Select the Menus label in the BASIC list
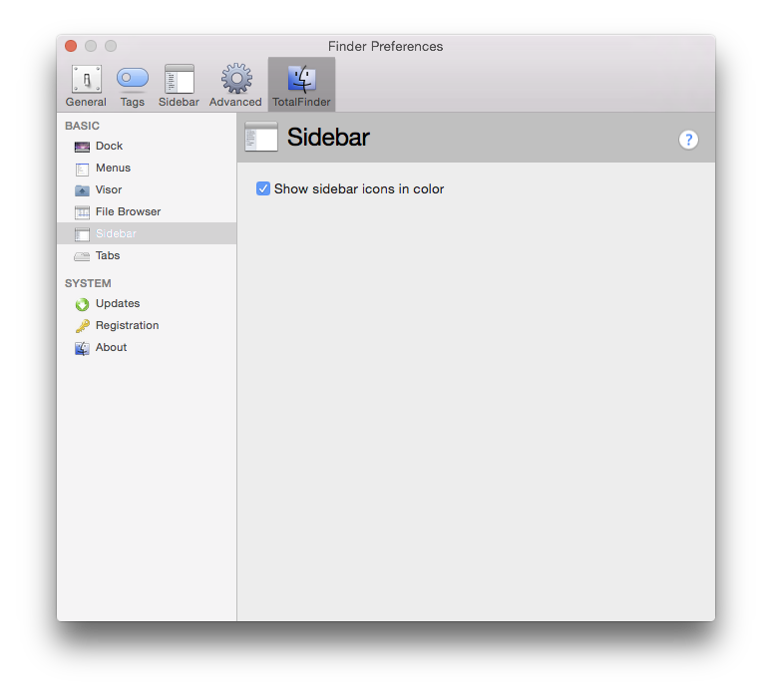This screenshot has height=700, width=772. click(113, 168)
